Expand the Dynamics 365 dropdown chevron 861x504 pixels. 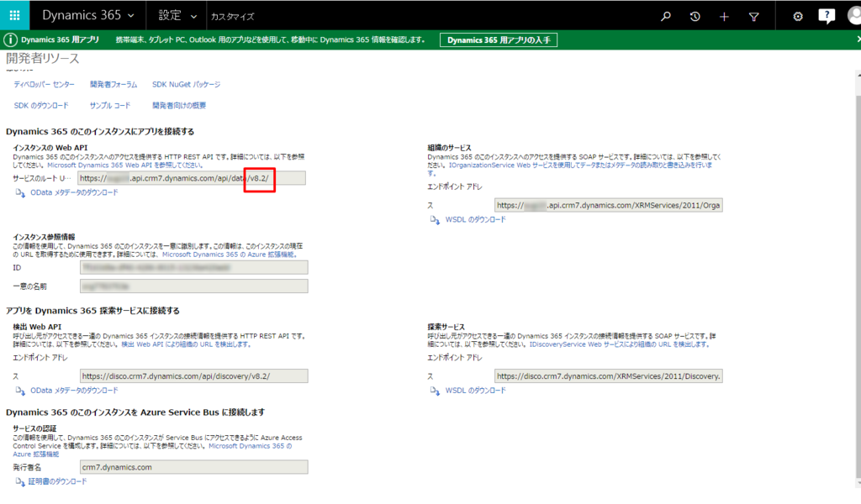click(130, 16)
